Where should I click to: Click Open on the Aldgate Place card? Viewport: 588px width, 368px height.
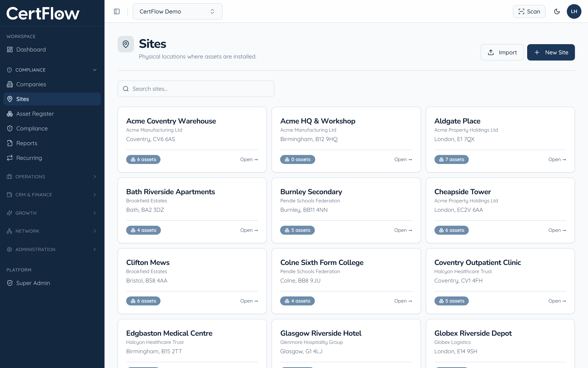point(557,159)
